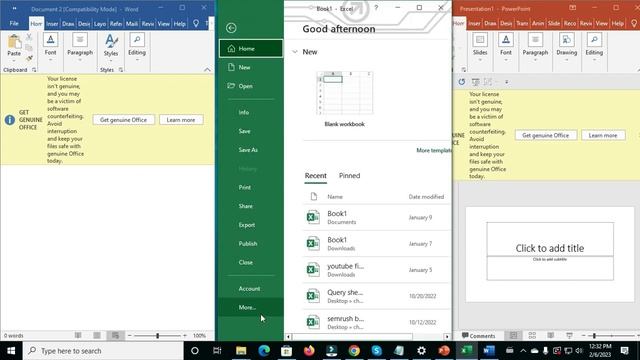Adjust the Word zoom slider
This screenshot has height=360, width=640.
pyautogui.click(x=158, y=336)
